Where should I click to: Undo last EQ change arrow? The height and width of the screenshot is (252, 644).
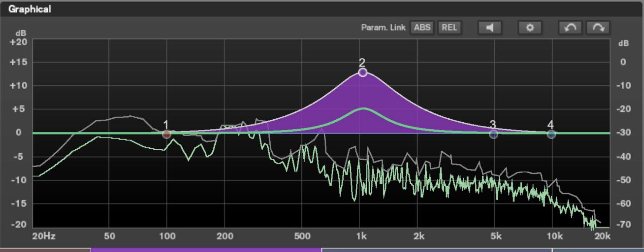570,28
